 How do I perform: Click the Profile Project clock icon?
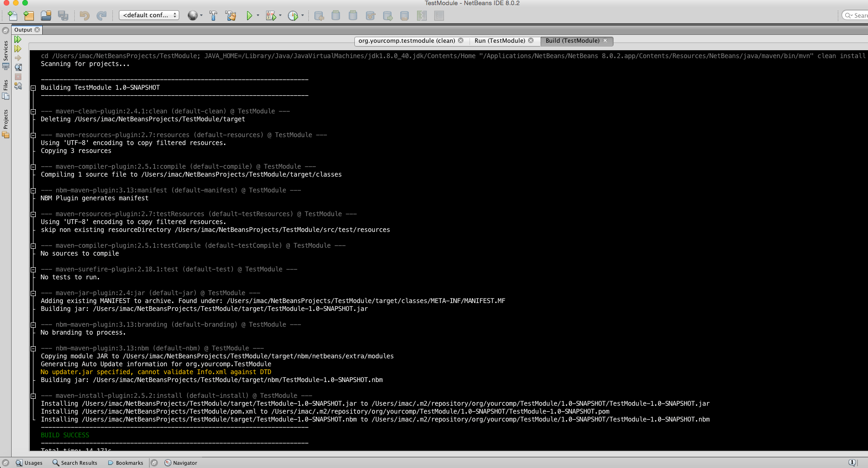click(x=293, y=16)
